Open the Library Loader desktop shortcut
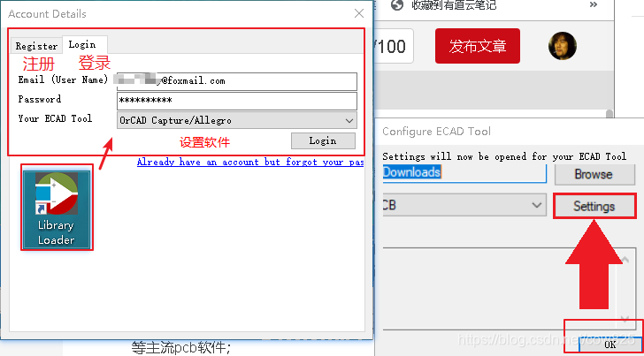The image size is (644, 356). [57, 208]
